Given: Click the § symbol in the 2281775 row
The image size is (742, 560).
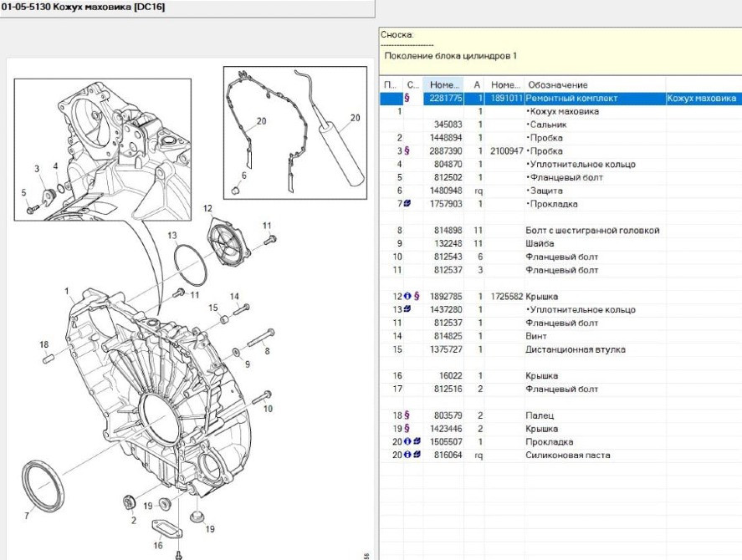Looking at the screenshot, I should click(407, 99).
